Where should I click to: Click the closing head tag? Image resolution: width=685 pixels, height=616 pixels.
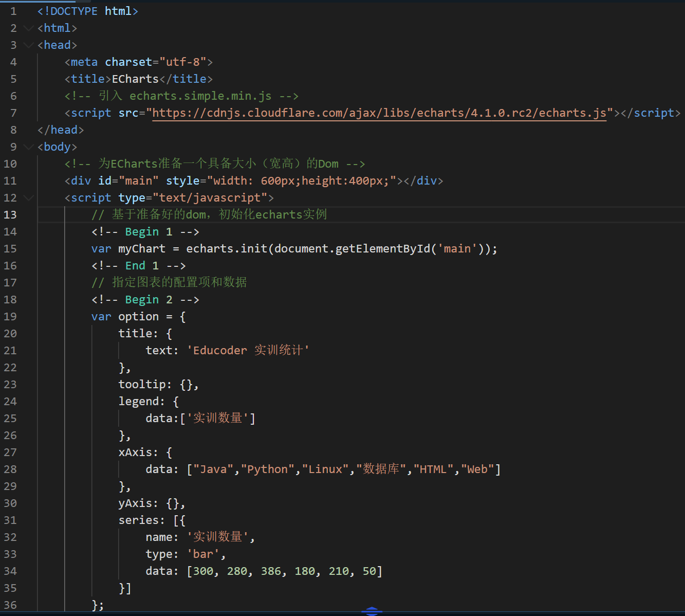click(x=61, y=130)
